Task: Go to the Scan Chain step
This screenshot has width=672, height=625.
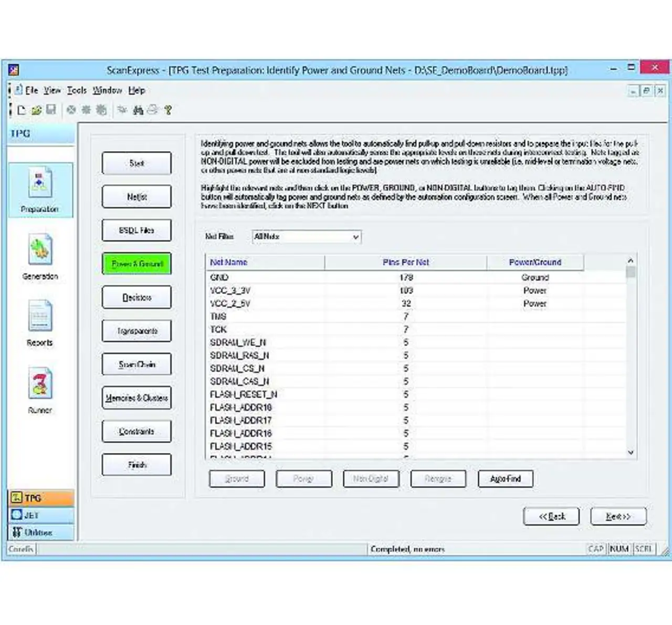Action: [136, 364]
